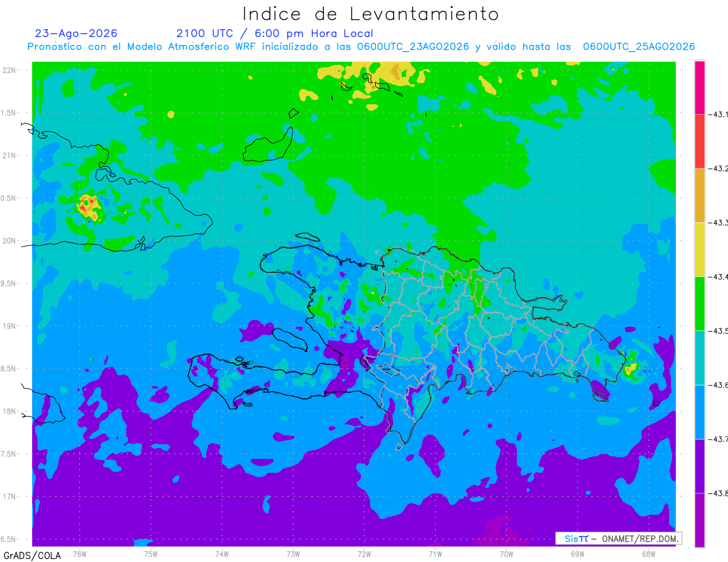Click the 73W longitude label

[293, 554]
